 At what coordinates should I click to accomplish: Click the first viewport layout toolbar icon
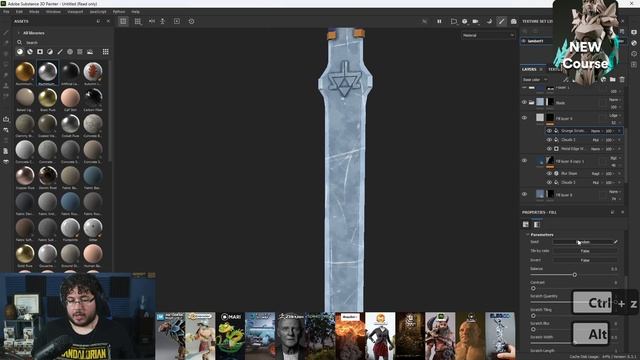pyautogui.click(x=123, y=21)
